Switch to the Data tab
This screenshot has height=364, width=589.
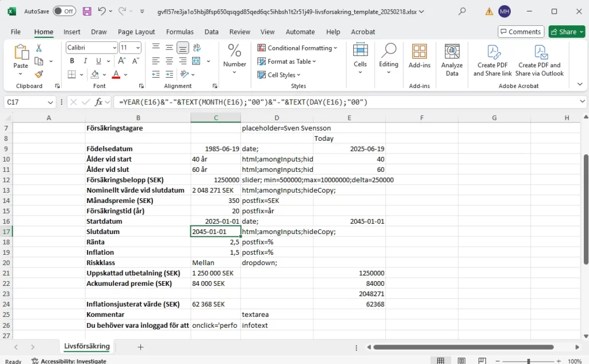212,32
